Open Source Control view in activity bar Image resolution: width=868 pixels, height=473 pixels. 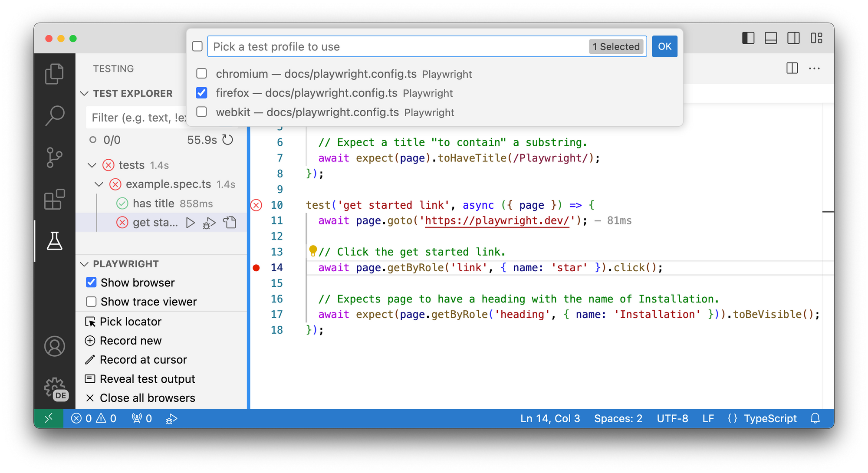coord(54,158)
